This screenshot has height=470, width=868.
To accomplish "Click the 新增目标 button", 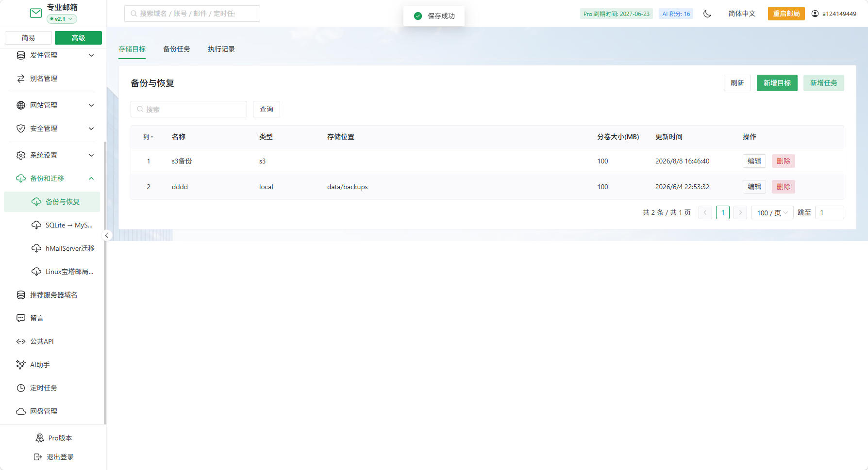I will click(777, 83).
